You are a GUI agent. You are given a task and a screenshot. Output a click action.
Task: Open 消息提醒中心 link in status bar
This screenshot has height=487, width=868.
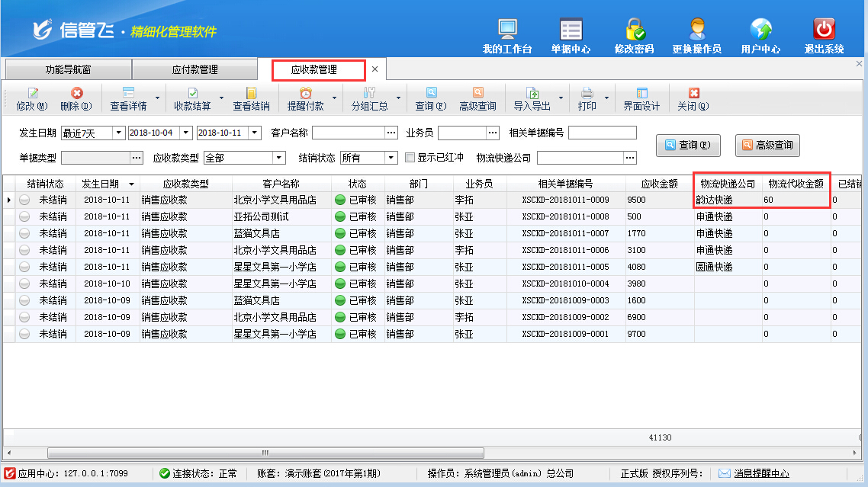coord(761,473)
